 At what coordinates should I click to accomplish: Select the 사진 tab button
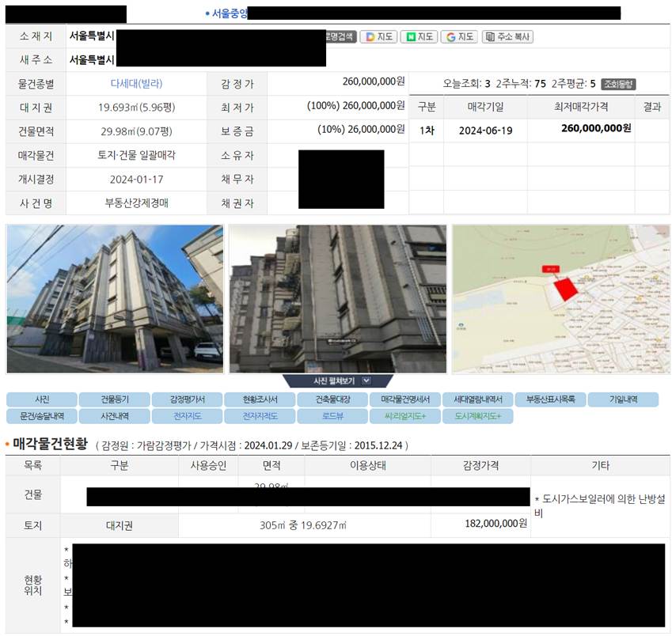[x=42, y=399]
